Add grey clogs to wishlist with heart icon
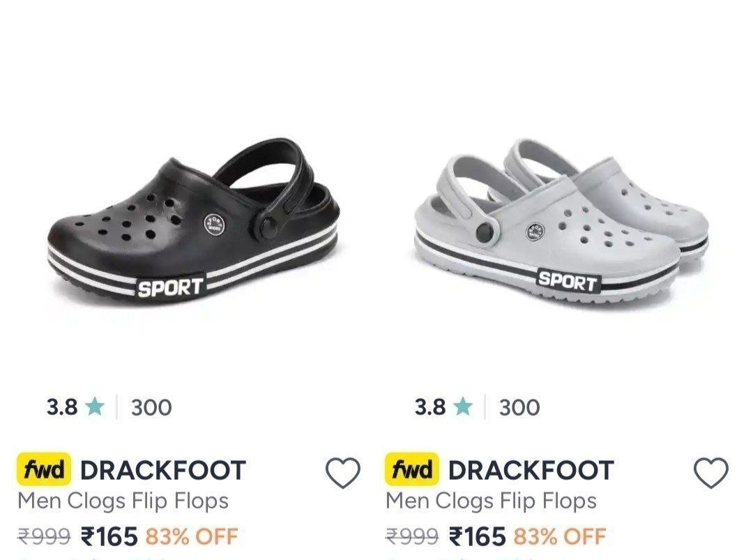 tap(711, 473)
